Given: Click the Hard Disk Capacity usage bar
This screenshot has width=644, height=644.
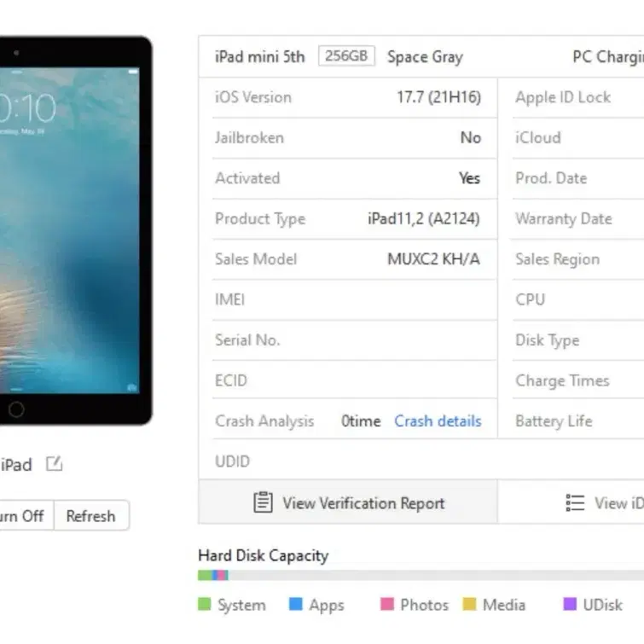Looking at the screenshot, I should 421,576.
